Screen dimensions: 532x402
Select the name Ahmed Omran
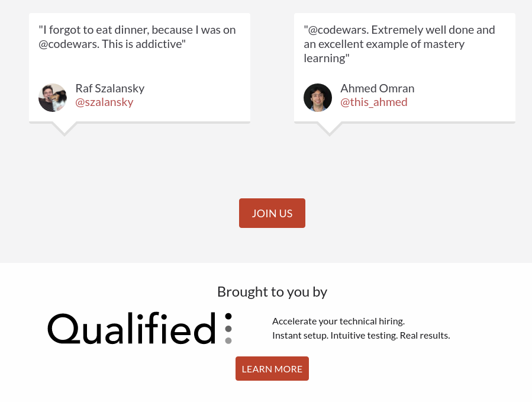coord(377,88)
